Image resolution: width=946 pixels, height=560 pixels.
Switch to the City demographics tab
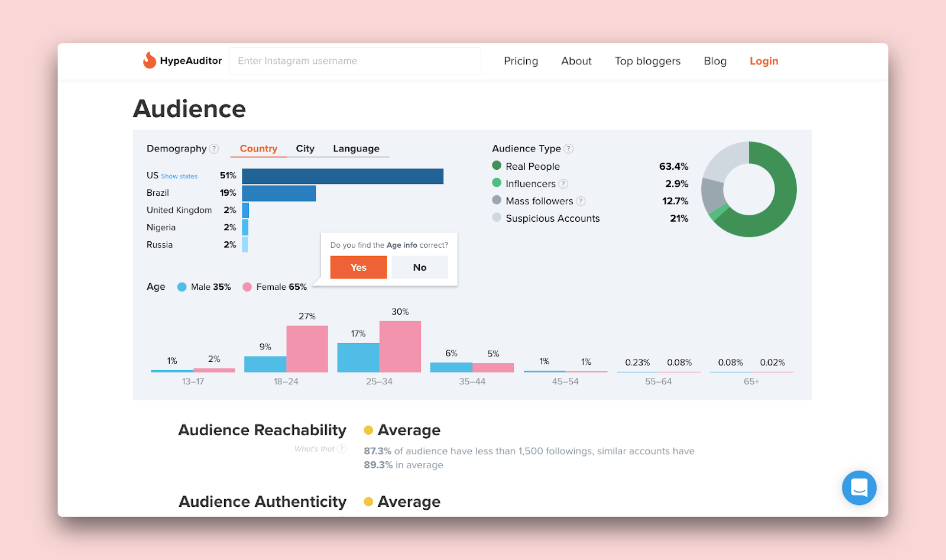click(305, 148)
